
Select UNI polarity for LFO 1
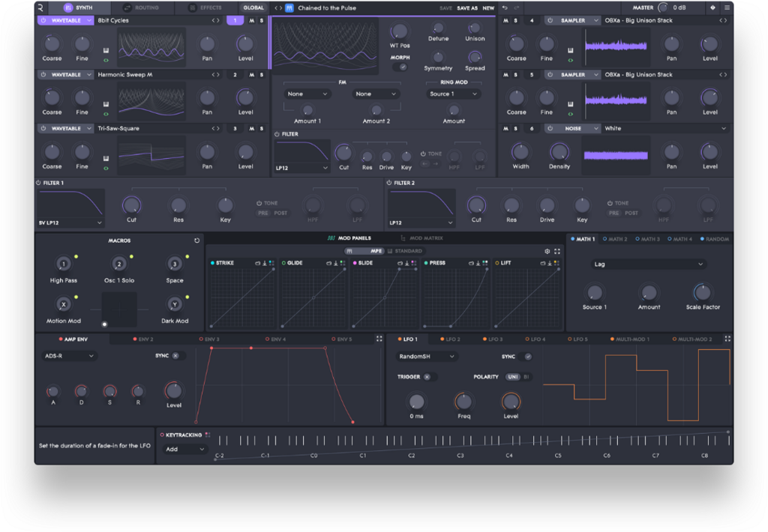[x=512, y=377]
